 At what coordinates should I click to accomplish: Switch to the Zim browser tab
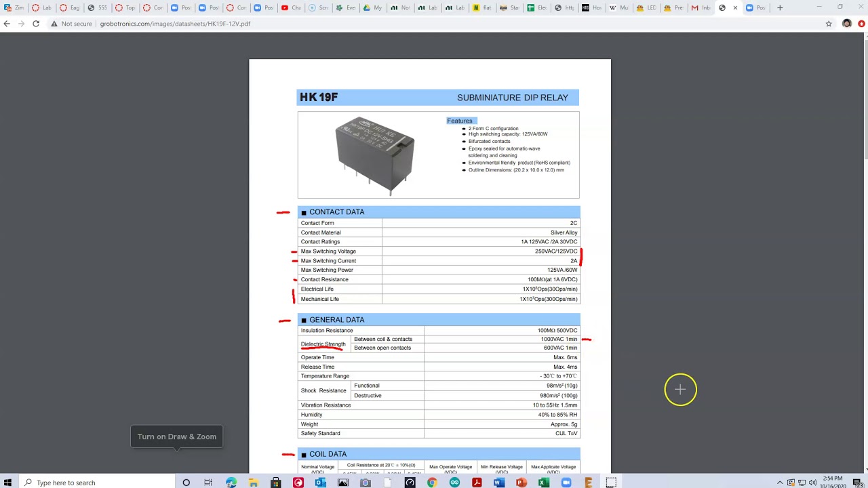[15, 8]
